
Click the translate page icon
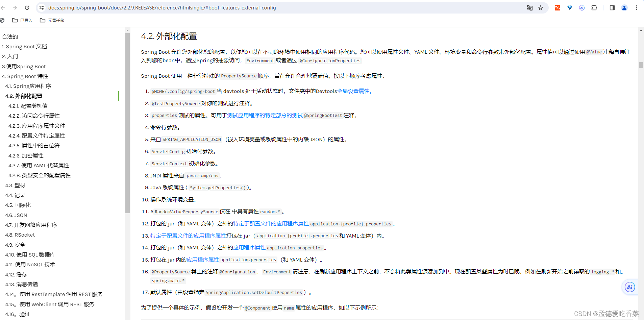pyautogui.click(x=529, y=8)
